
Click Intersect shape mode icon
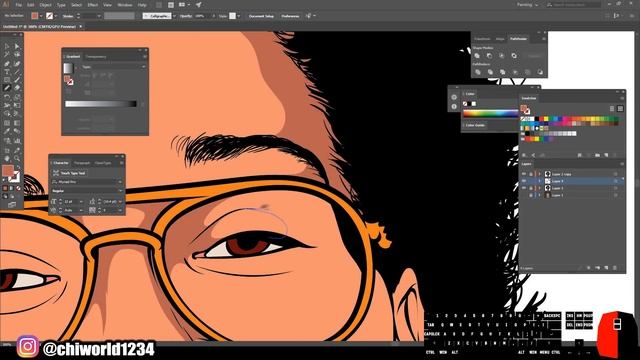[502, 56]
